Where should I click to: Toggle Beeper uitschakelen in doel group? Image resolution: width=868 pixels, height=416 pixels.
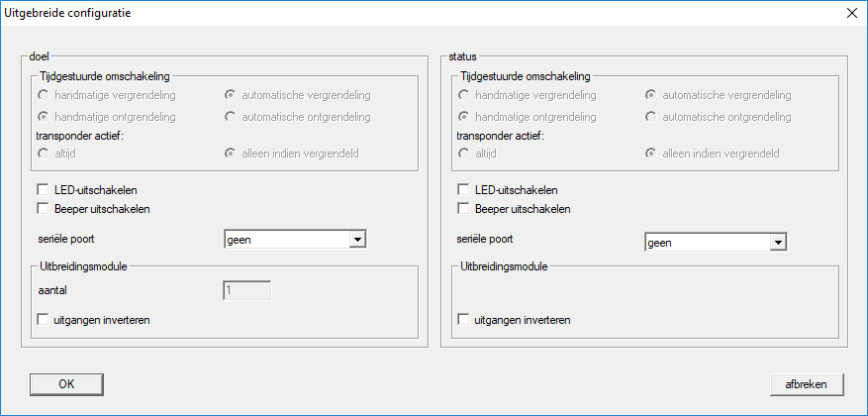click(43, 209)
